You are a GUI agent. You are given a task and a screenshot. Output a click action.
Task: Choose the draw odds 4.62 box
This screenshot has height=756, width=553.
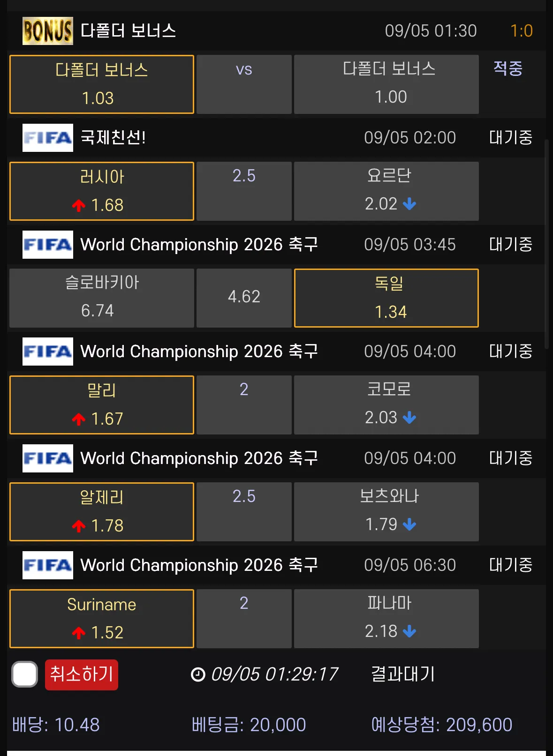[244, 298]
